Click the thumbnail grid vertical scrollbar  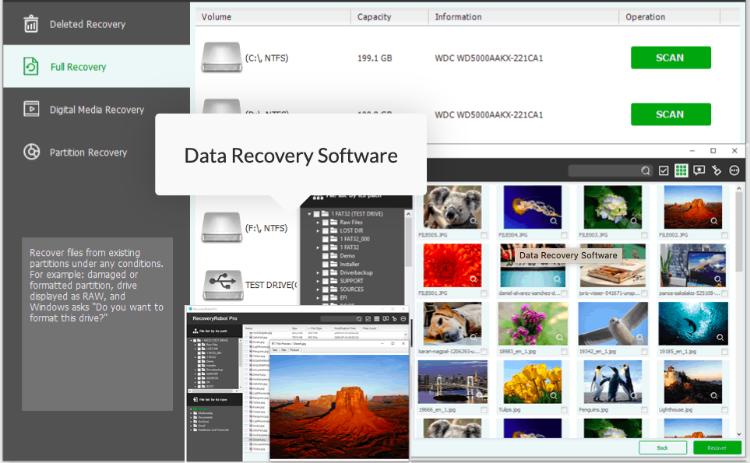click(x=739, y=232)
